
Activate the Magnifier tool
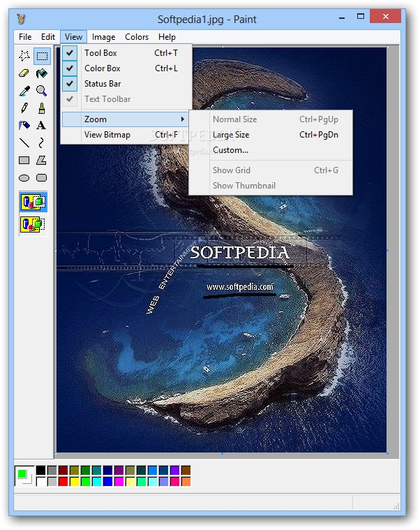click(x=42, y=91)
